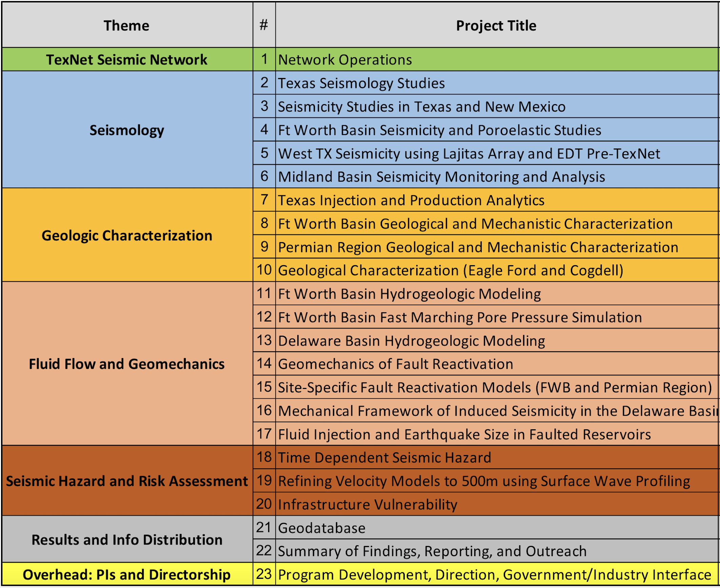The height and width of the screenshot is (588, 720).
Task: Click project number 1 cell
Action: (264, 59)
